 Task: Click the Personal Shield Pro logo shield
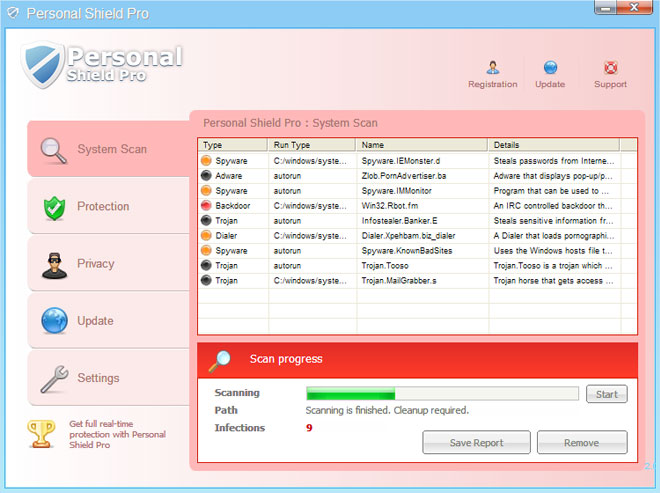coord(42,64)
